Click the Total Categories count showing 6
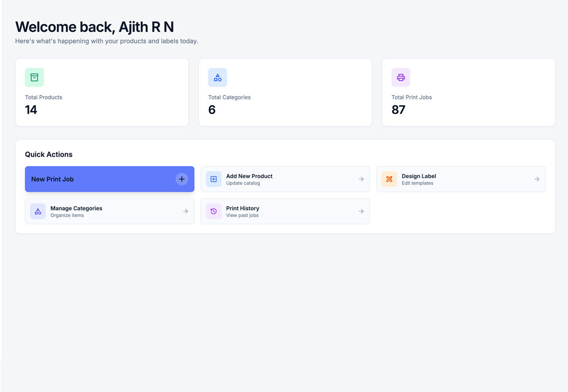 pyautogui.click(x=211, y=109)
